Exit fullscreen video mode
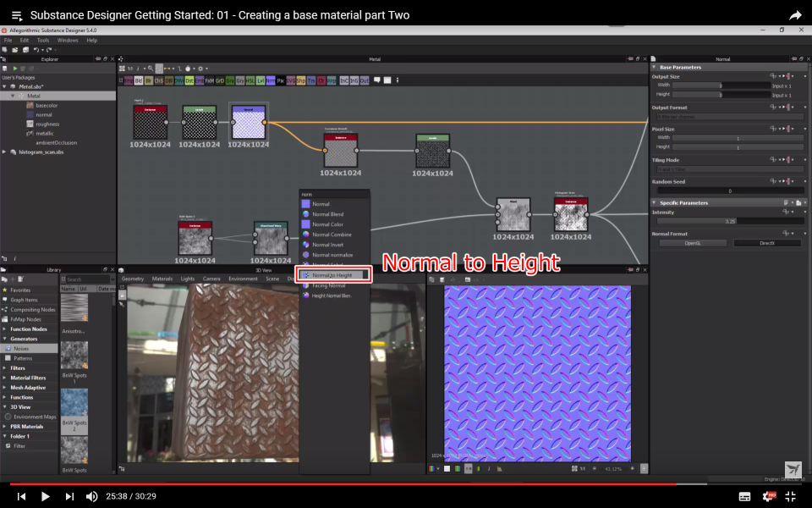Screen dimensions: 812x508 [790, 496]
